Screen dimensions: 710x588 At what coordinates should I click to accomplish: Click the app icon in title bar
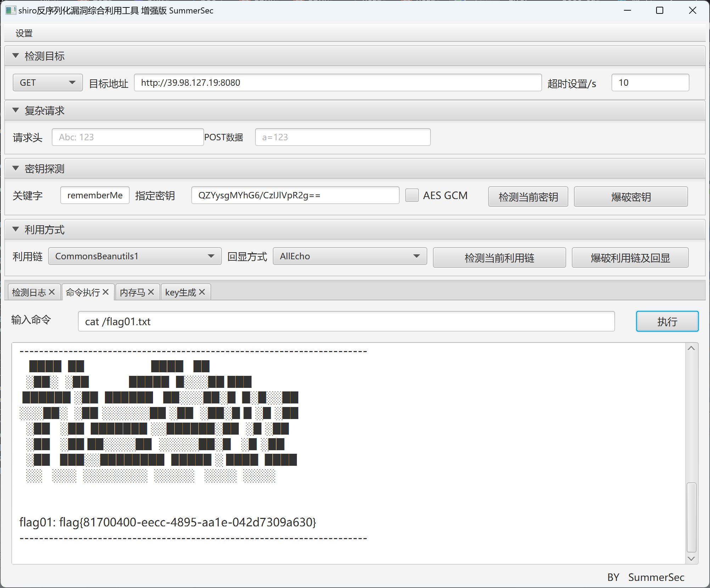11,10
